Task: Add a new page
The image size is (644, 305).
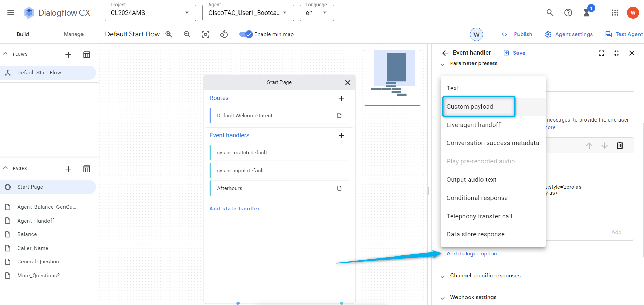Action: click(x=68, y=169)
